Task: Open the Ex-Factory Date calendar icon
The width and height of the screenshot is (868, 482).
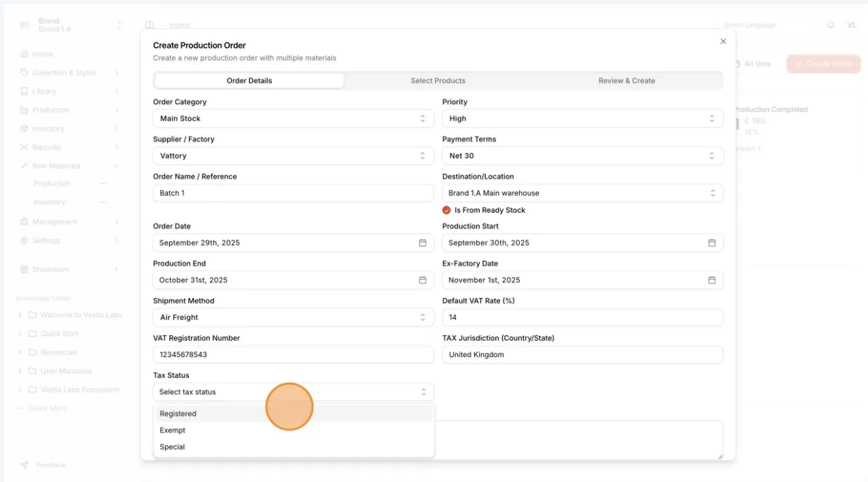Action: 711,280
